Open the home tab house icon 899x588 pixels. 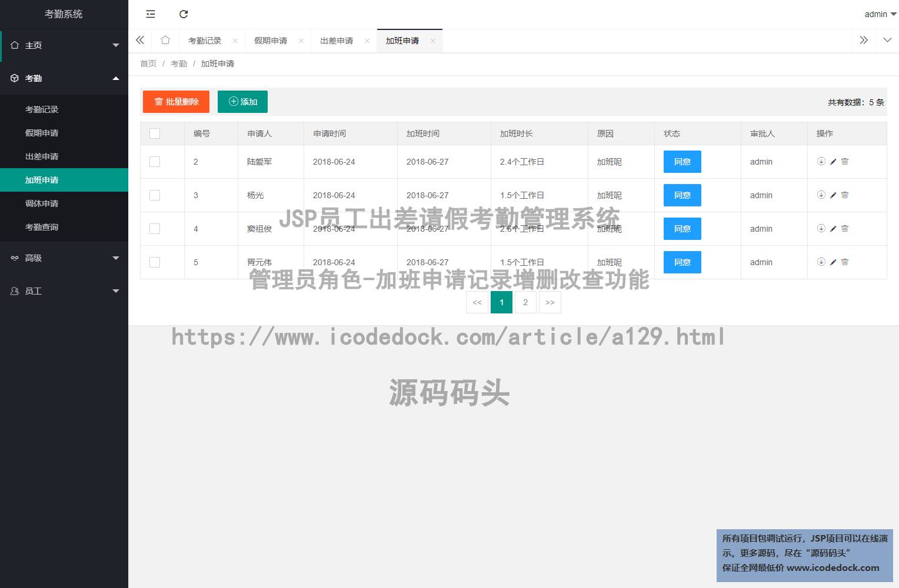165,40
